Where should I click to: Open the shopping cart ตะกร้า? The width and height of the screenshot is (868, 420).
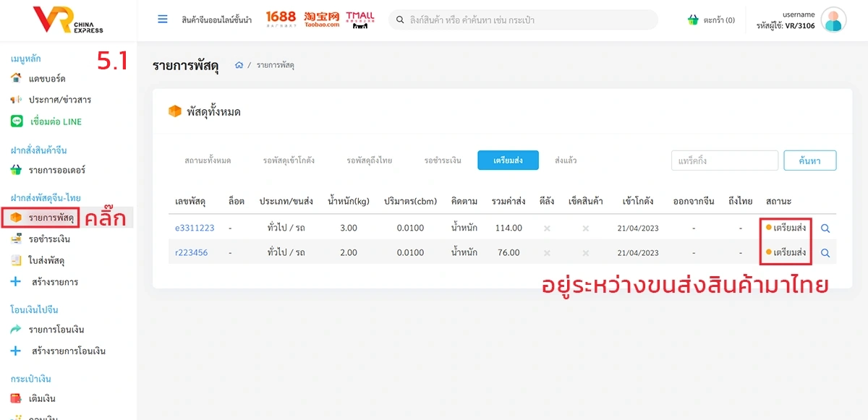click(x=711, y=20)
